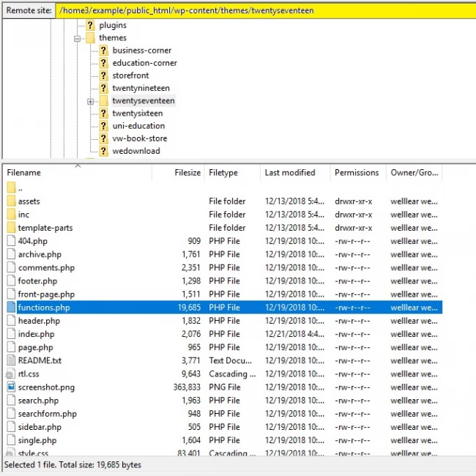Click the folder icon of the assets row
The width and height of the screenshot is (476, 476).
pyautogui.click(x=11, y=201)
